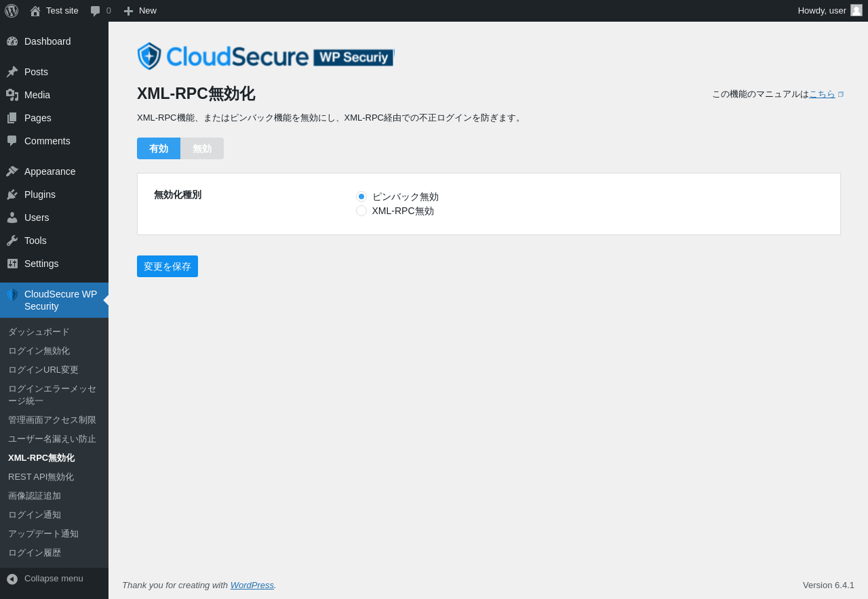
Task: Select the ピンバック無効 radio button
Action: pyautogui.click(x=361, y=197)
